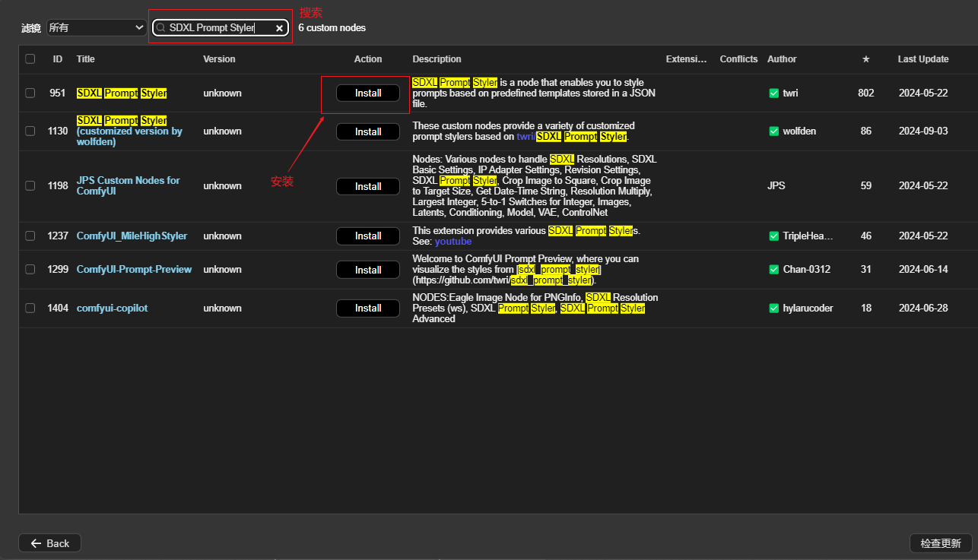Image resolution: width=978 pixels, height=560 pixels.
Task: Check the row 1237 checkbox
Action: (x=30, y=236)
